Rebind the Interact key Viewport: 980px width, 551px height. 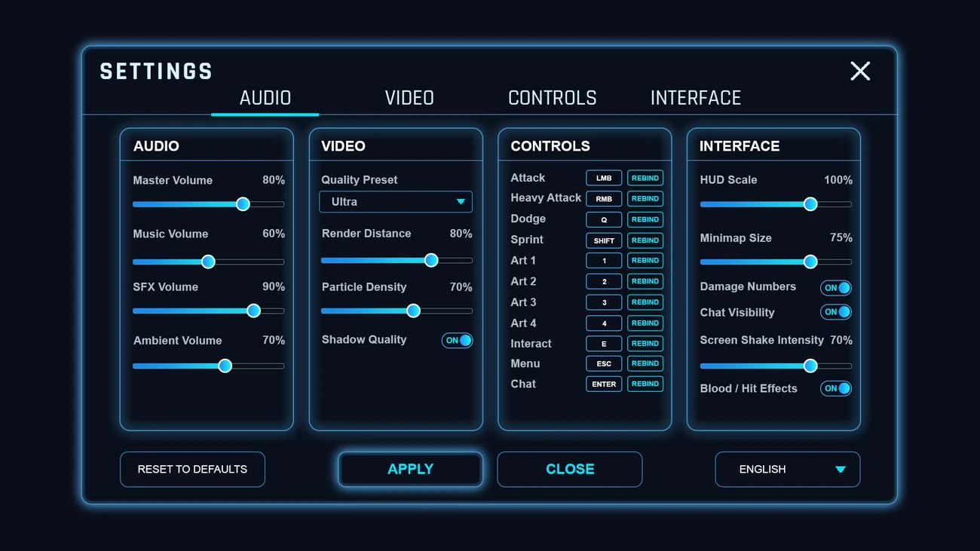[x=645, y=344]
